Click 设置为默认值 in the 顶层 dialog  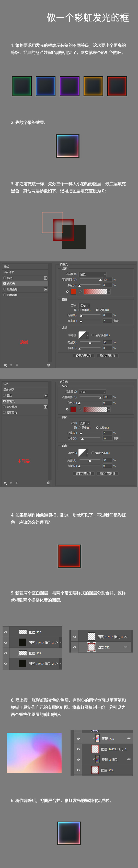pyautogui.click(x=83, y=356)
